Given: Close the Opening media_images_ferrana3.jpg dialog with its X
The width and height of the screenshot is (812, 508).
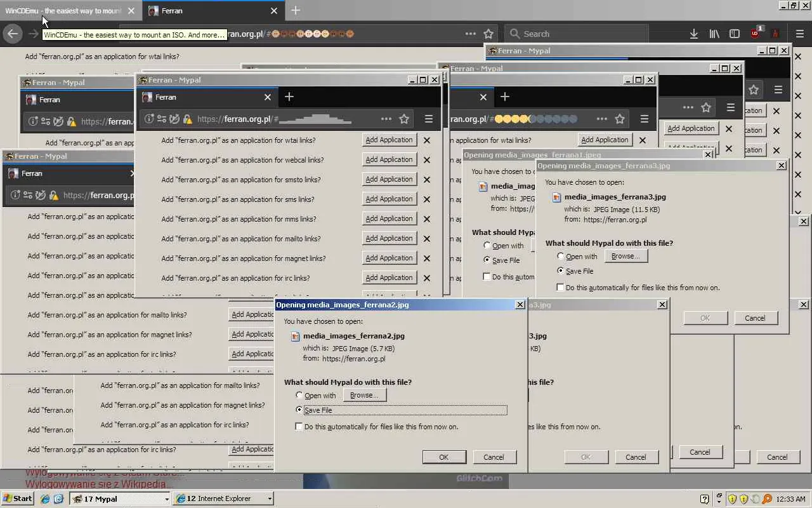Looking at the screenshot, I should tap(781, 166).
